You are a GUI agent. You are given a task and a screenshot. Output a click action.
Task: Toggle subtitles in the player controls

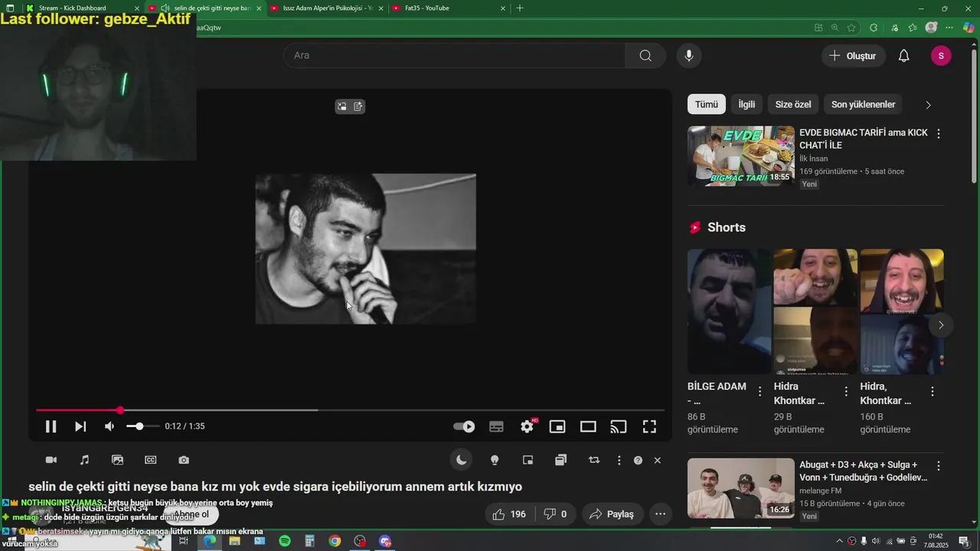pos(496,427)
